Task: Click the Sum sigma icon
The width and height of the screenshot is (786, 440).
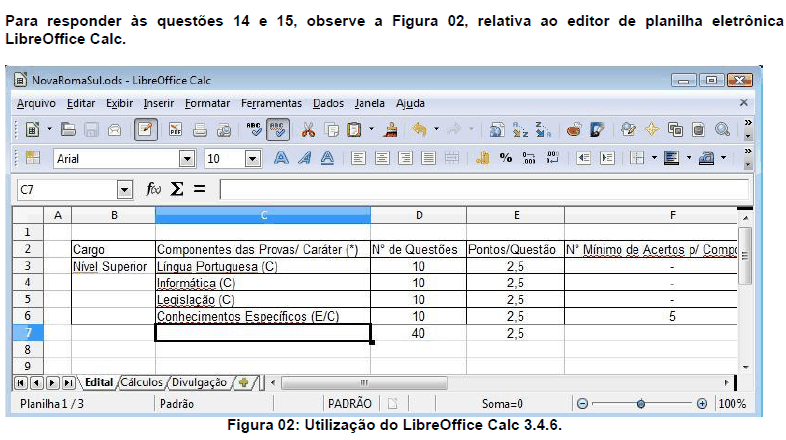Action: [176, 189]
